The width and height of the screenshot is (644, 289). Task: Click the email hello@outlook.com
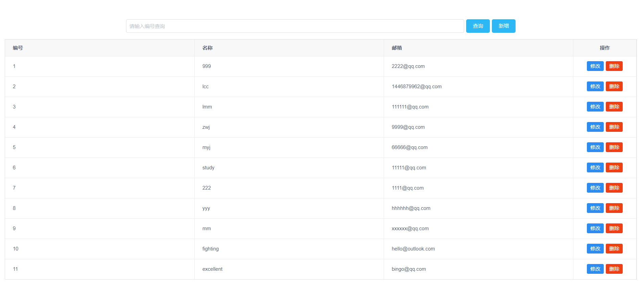(413, 249)
